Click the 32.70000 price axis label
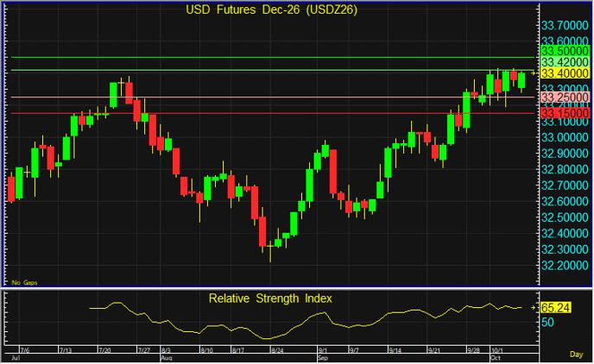Viewport: 594px width, 364px height. coord(565,185)
